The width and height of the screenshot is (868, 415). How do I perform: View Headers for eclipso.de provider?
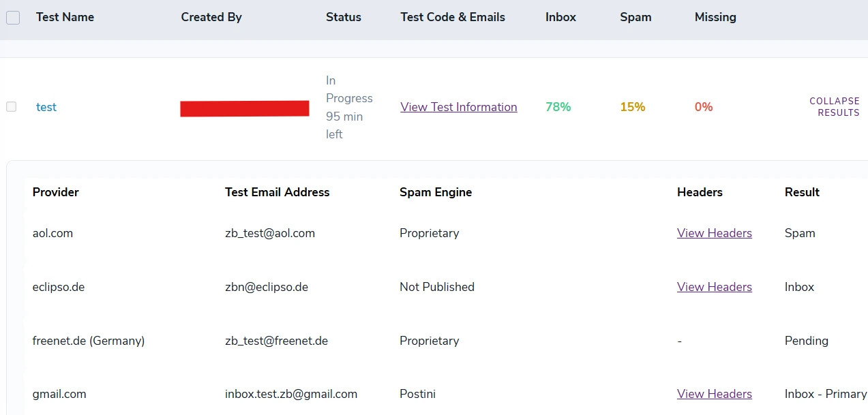pos(714,287)
